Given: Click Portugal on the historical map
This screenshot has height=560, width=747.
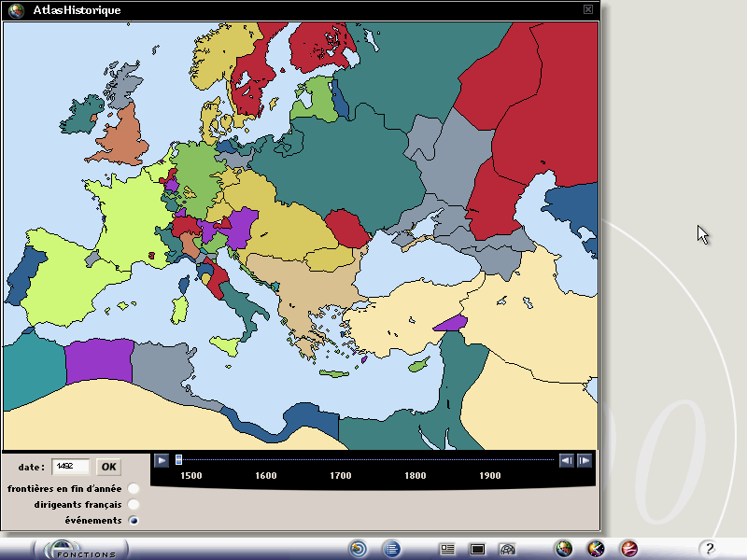Looking at the screenshot, I should tap(24, 276).
